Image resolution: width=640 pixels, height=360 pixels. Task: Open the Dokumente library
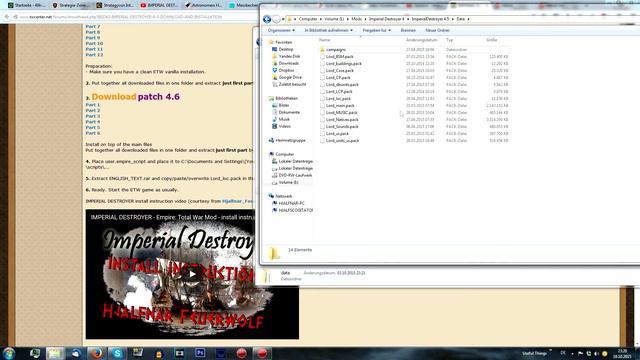coord(289,112)
